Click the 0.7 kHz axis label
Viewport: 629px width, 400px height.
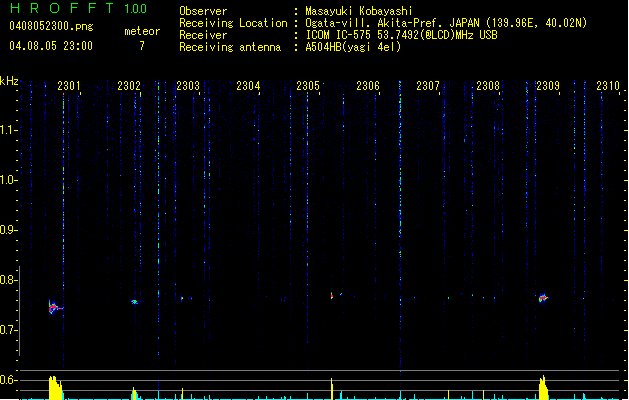(8, 330)
